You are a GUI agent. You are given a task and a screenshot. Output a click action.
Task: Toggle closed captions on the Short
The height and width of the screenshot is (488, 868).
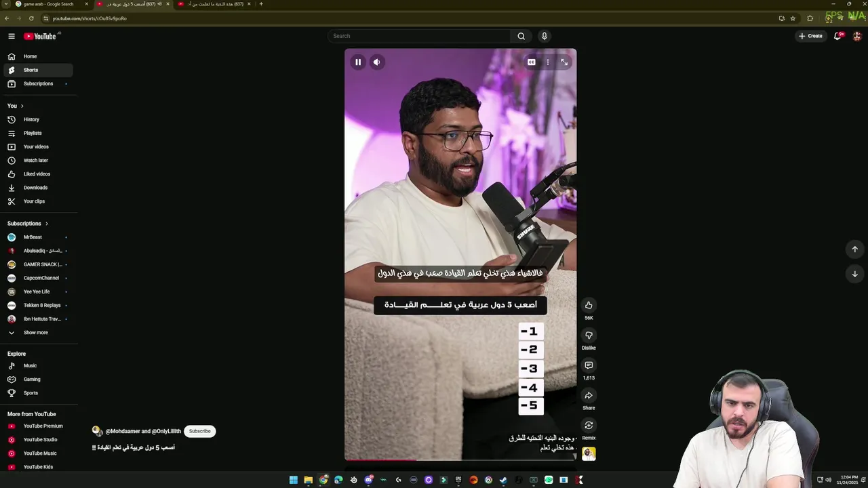(x=532, y=62)
